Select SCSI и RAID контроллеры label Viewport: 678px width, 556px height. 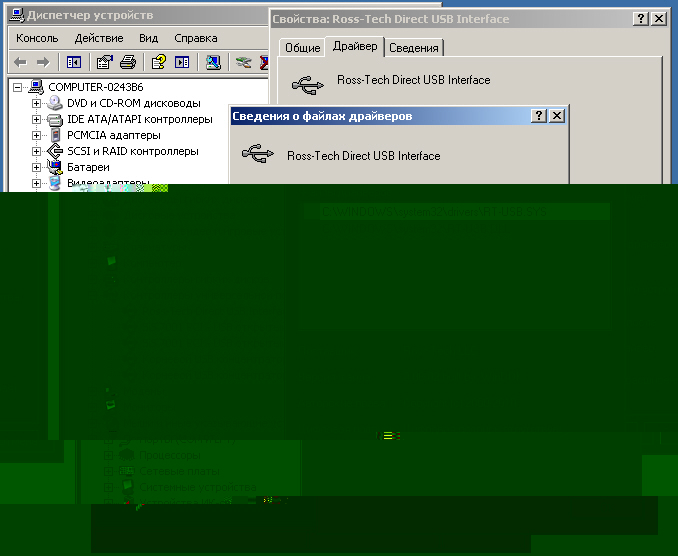[133, 151]
